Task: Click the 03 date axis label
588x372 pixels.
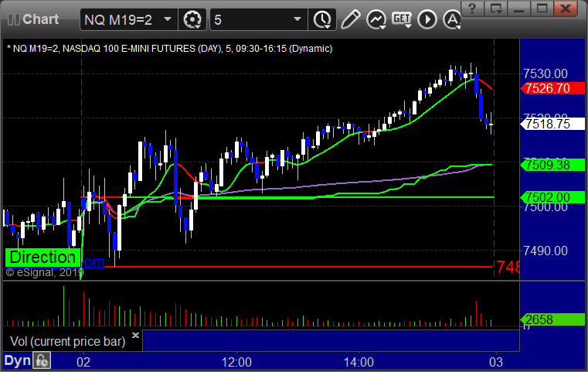Action: click(496, 362)
